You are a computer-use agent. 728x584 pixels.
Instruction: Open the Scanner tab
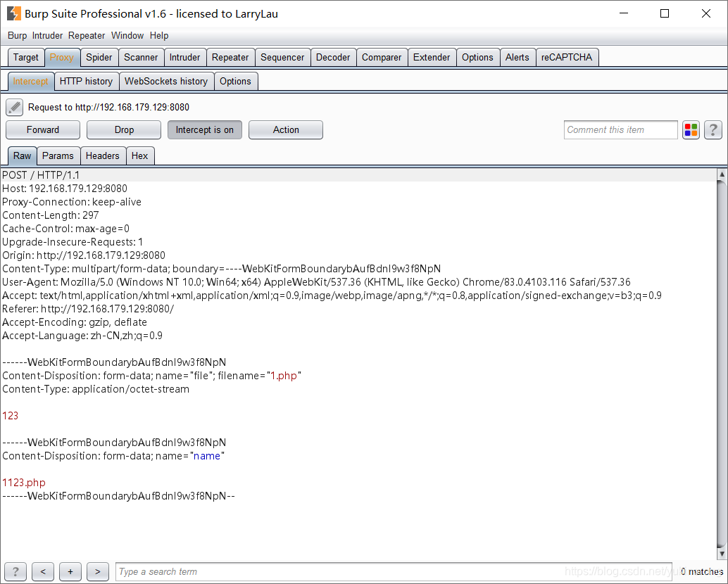(141, 58)
